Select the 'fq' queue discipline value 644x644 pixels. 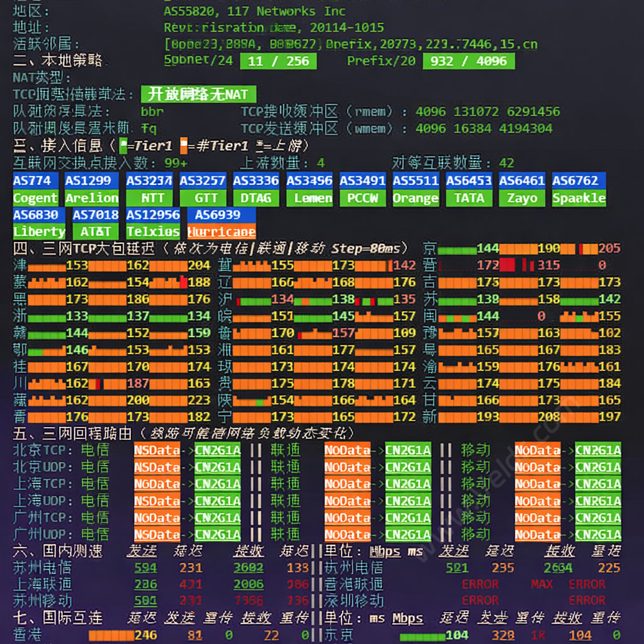pos(148,129)
